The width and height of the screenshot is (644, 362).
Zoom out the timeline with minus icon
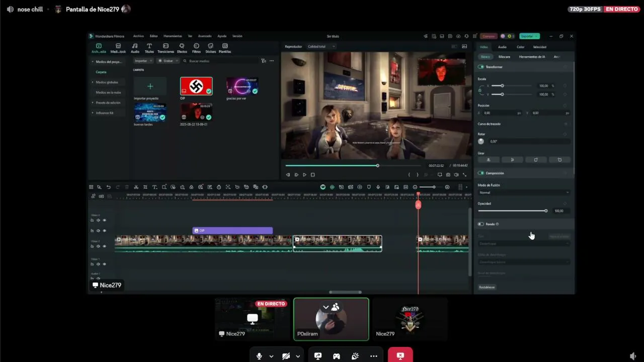(415, 187)
